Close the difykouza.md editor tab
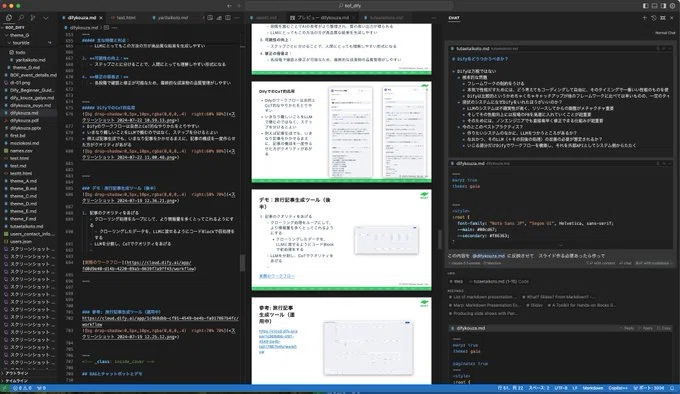The width and height of the screenshot is (680, 394). [x=101, y=18]
